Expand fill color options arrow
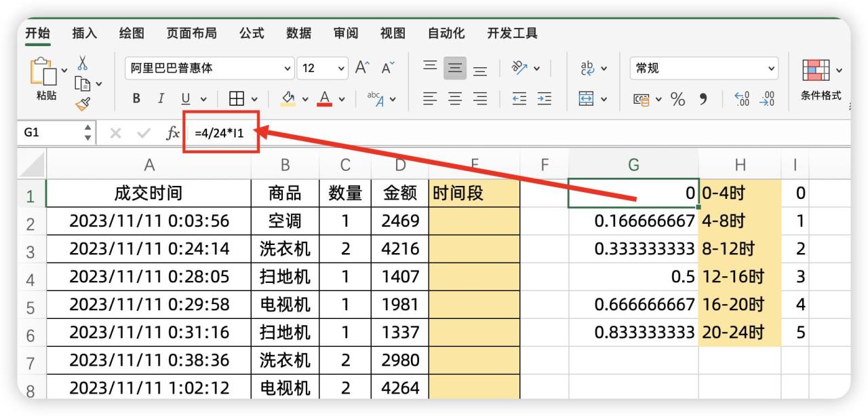 coord(305,100)
